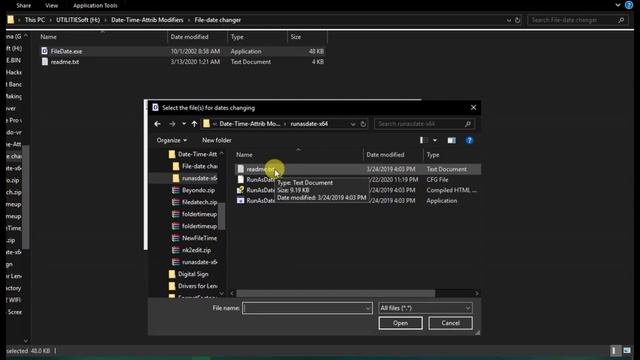
Task: Go back in the file dialog
Action: coord(158,124)
